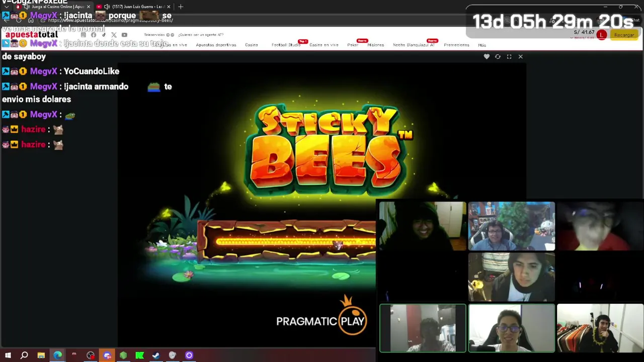Open File Explorer from the taskbar
Screen dimensions: 644x362
41,355
